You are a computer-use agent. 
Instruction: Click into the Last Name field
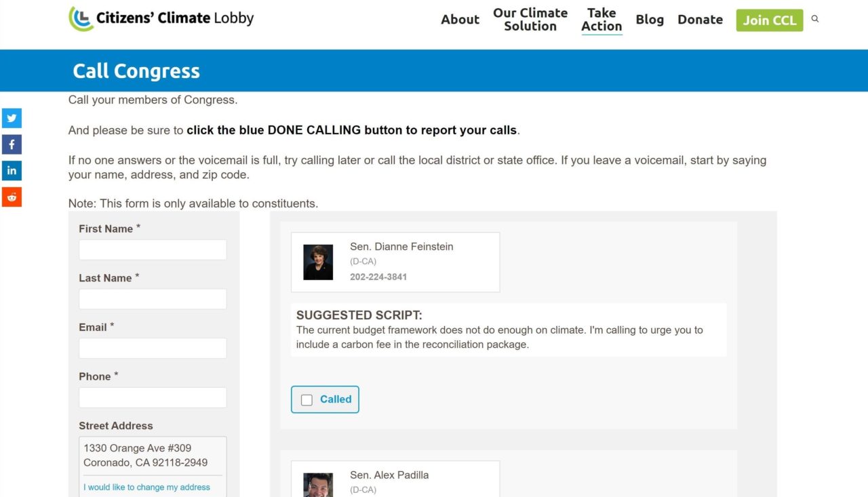click(x=153, y=299)
